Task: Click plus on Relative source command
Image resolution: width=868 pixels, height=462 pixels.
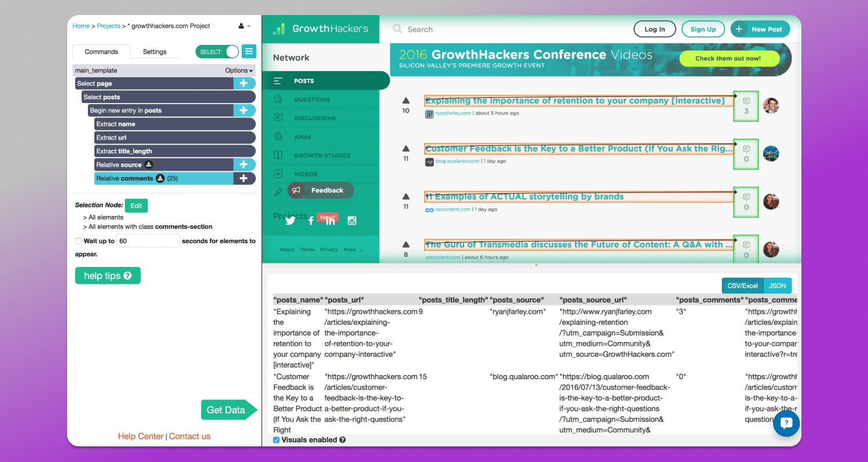Action: coord(244,165)
